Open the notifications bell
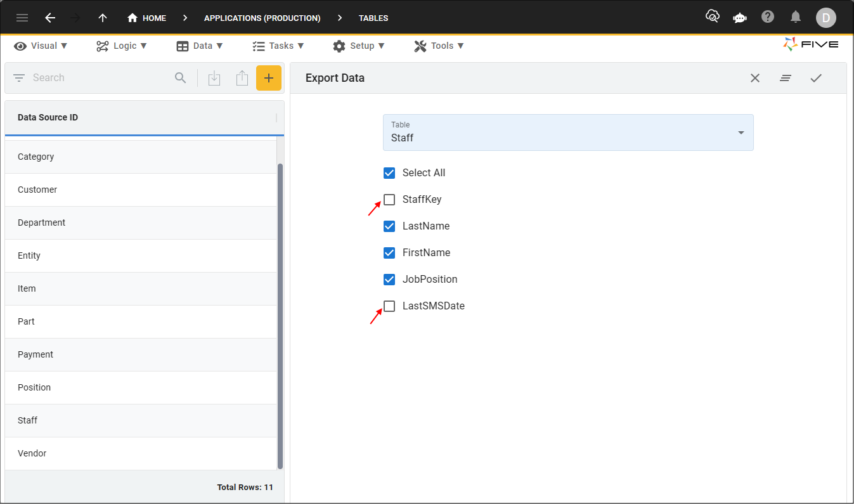 pos(796,16)
